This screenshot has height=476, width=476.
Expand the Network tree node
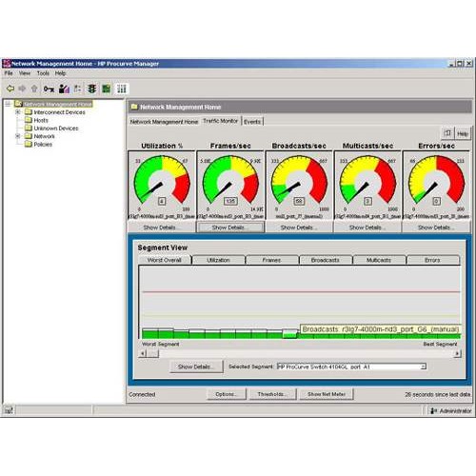(18, 136)
